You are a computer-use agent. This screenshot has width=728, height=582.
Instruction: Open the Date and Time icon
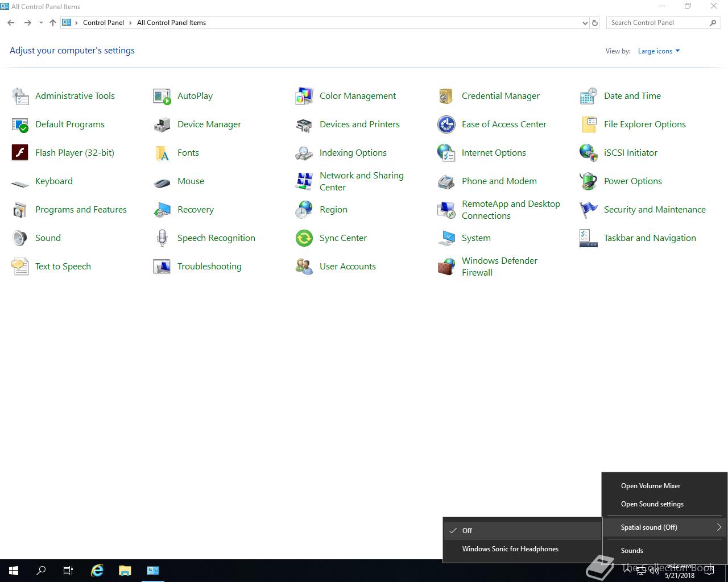(589, 96)
